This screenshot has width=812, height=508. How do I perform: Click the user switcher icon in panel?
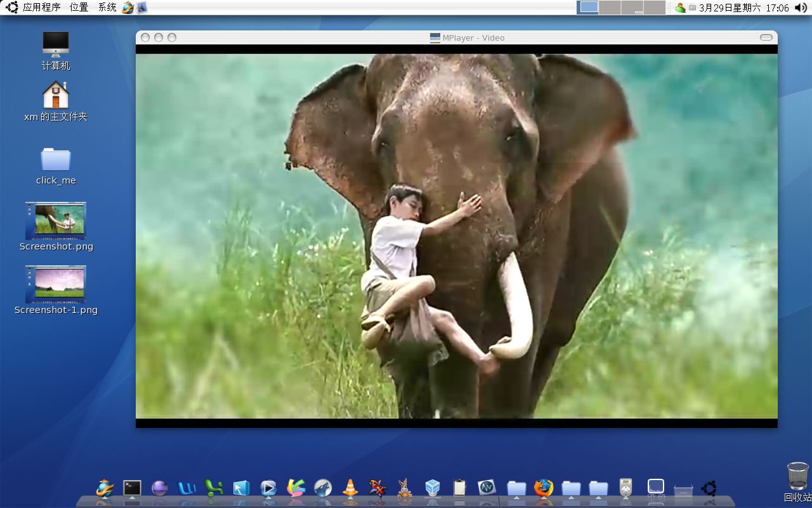(x=680, y=8)
